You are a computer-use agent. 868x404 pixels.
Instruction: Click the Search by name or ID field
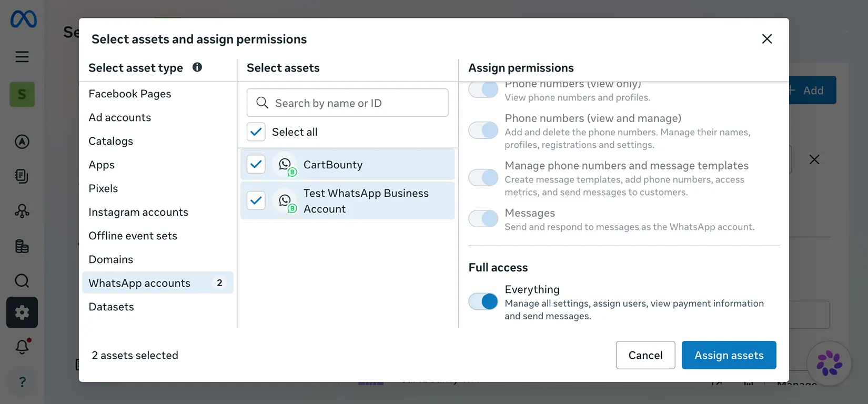click(348, 103)
